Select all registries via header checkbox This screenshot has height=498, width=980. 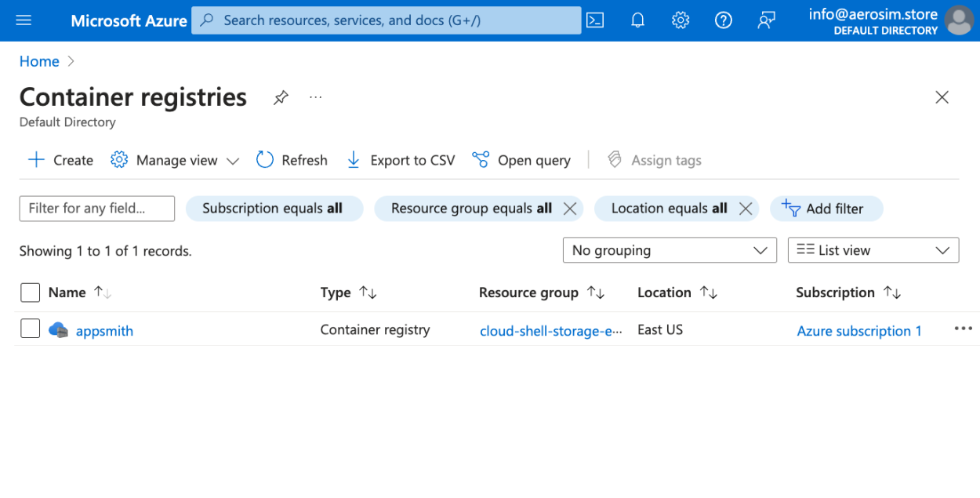(x=30, y=292)
